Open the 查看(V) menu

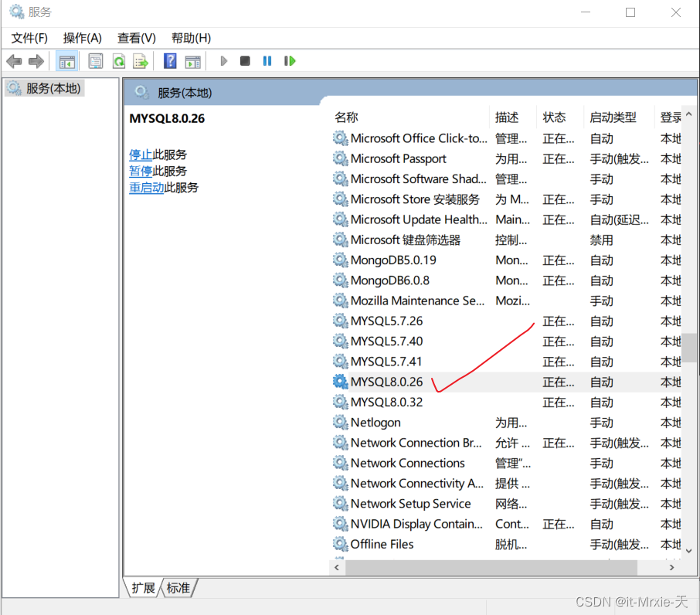coord(137,38)
